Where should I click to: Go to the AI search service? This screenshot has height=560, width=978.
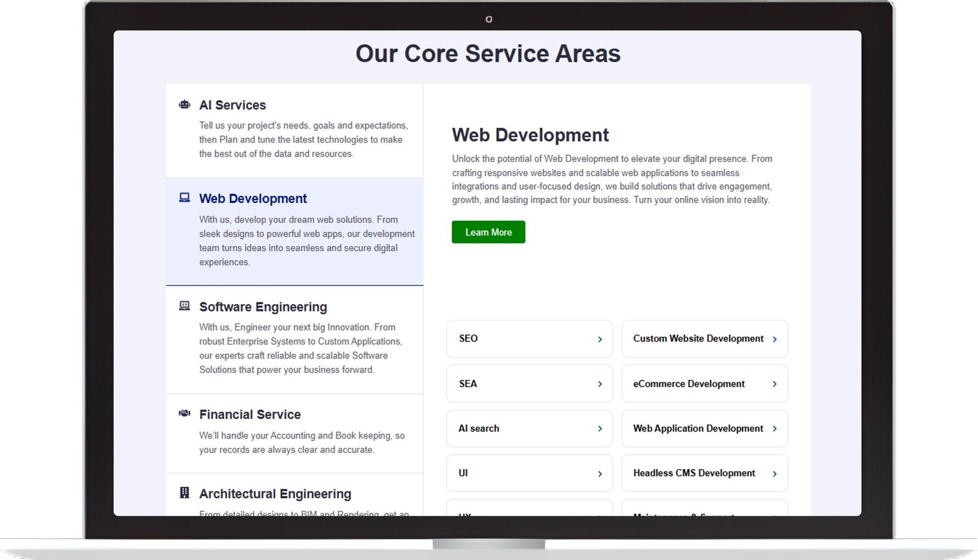tap(529, 429)
